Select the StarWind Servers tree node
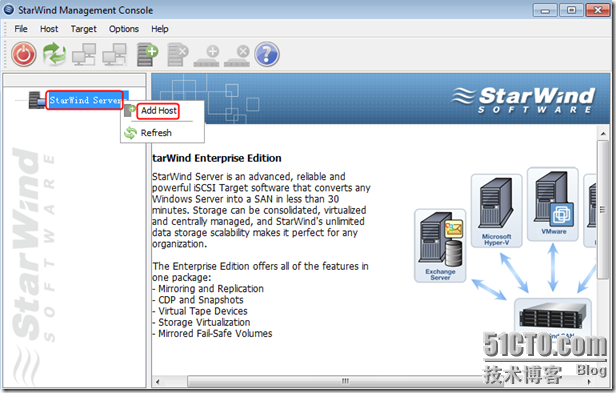The height and width of the screenshot is (393, 616). click(86, 100)
